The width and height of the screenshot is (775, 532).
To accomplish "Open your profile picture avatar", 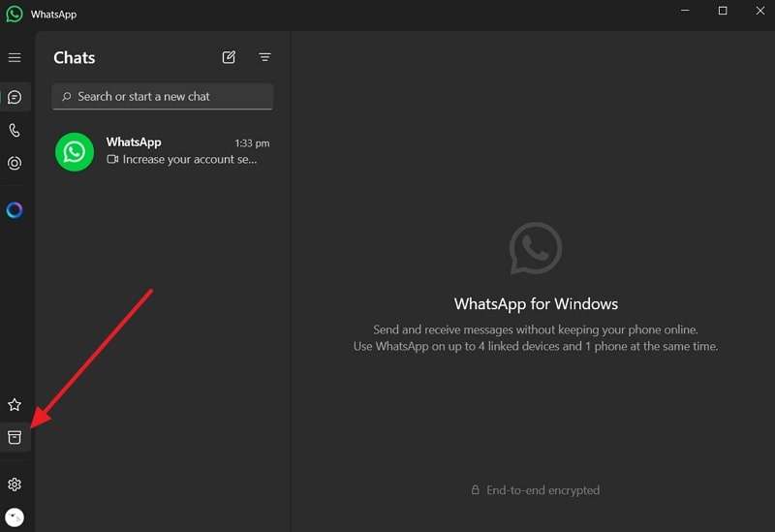I will [15, 517].
